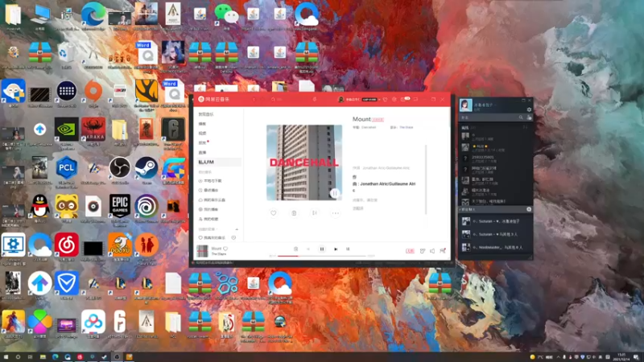This screenshot has height=362, width=644.
Task: Open the QQ penguin desktop shortcut
Action: [x=39, y=208]
